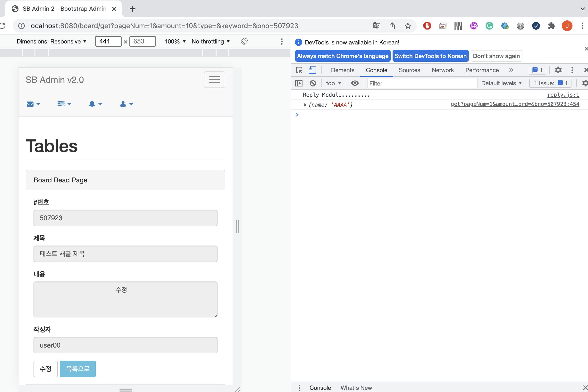Toggle the hamburger navigation menu

[x=214, y=80]
